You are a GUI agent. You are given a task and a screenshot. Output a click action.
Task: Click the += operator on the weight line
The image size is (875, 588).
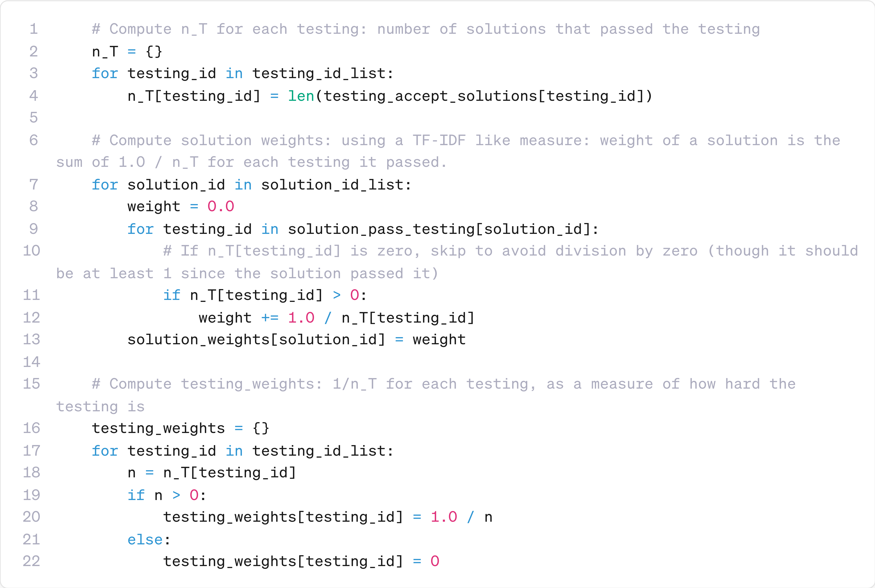pos(270,318)
